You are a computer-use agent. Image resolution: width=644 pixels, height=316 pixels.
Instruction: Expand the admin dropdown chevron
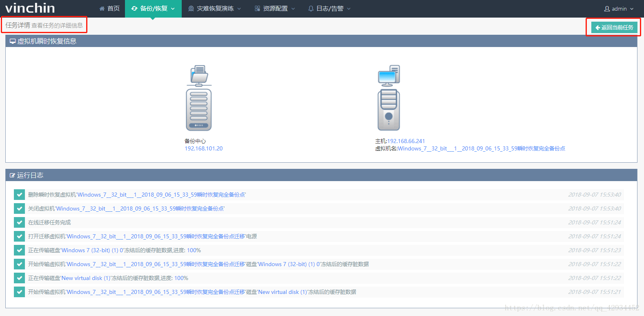coord(632,9)
